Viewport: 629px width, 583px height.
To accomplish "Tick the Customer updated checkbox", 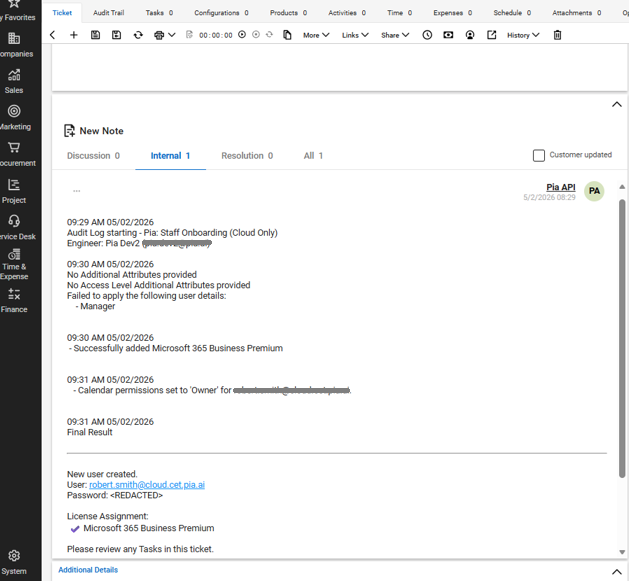I will point(539,155).
